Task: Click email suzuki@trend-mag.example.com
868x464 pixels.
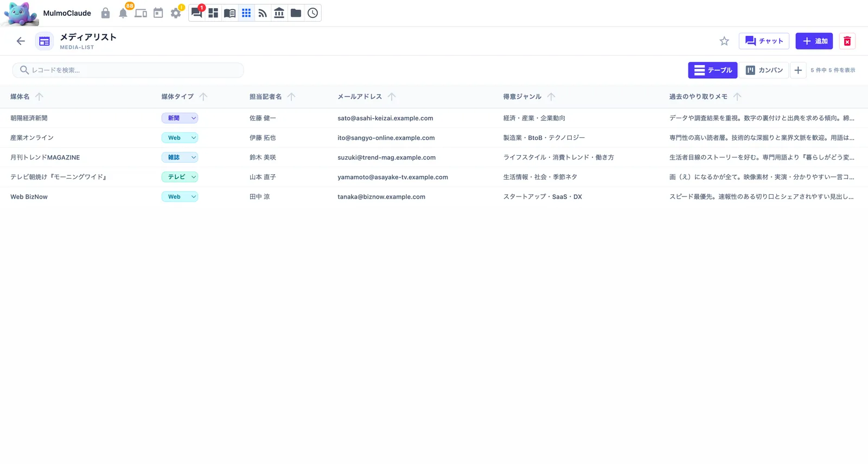Action: [387, 157]
